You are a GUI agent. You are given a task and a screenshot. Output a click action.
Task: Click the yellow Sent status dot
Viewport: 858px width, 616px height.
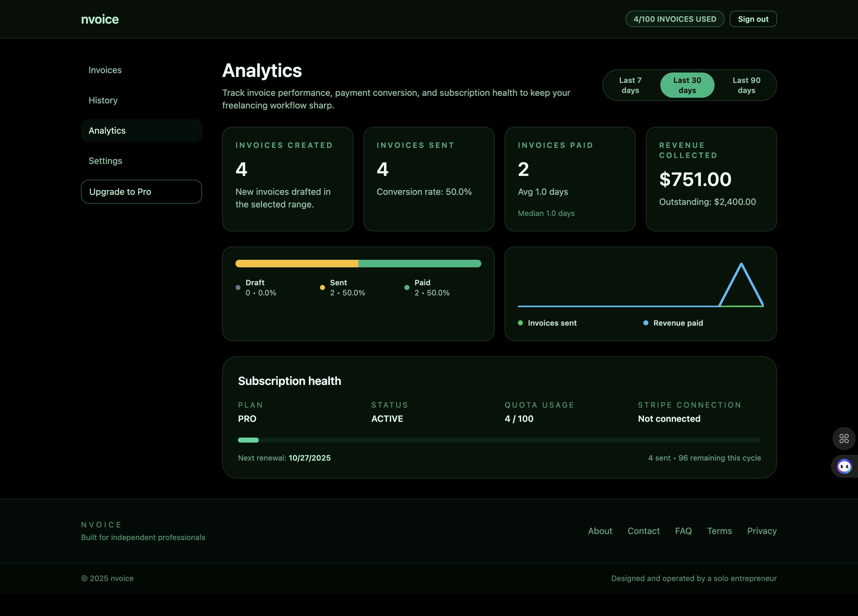pos(322,288)
